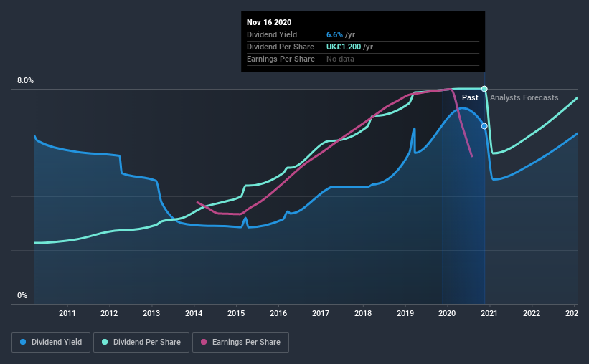Screen dimensions: 589x364
Task: Click the UK£1.200 dividend tooltip value
Action: click(344, 47)
